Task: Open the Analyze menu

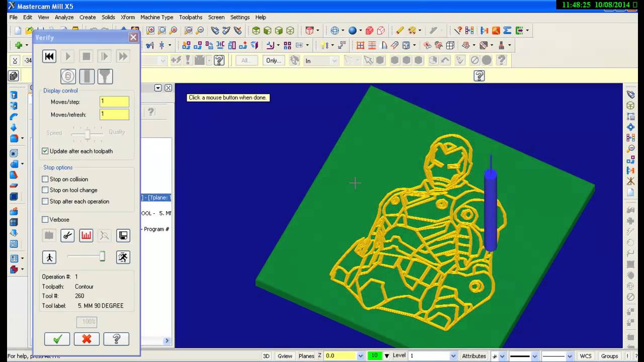Action: (64, 17)
